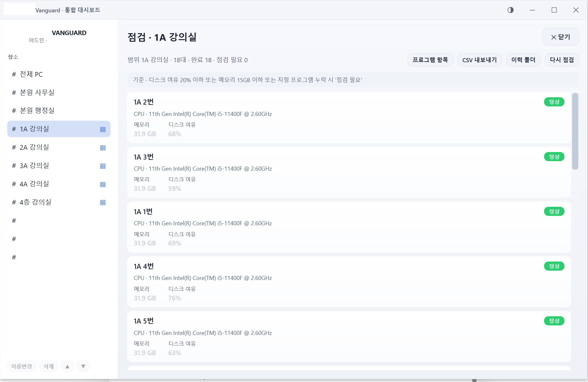Open the grid icon for 1A 강의실
This screenshot has height=382, width=588.
(103, 129)
